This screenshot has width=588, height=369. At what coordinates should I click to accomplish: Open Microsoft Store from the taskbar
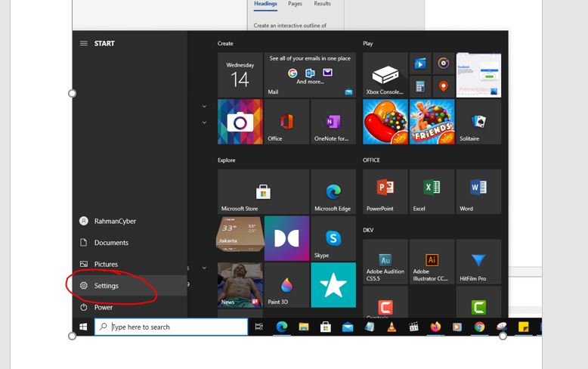point(326,327)
